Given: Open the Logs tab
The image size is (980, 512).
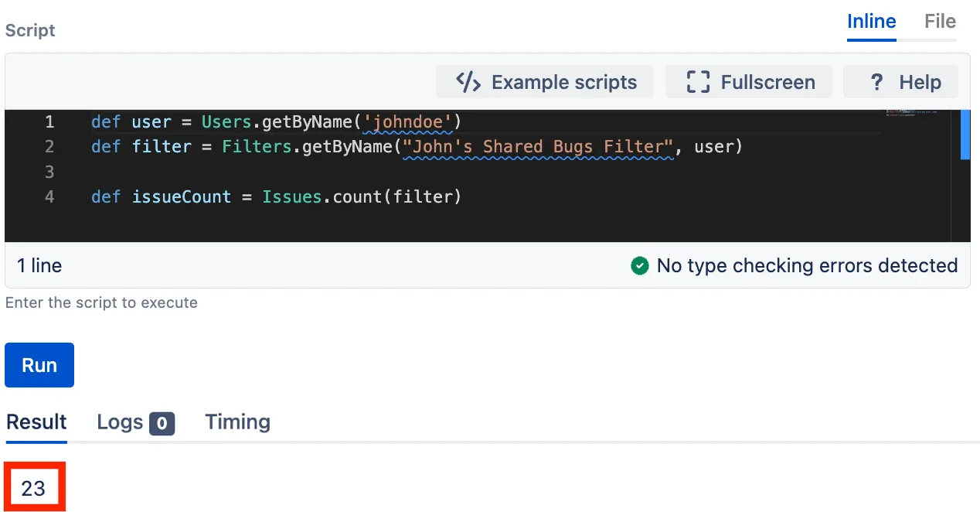Looking at the screenshot, I should (135, 422).
